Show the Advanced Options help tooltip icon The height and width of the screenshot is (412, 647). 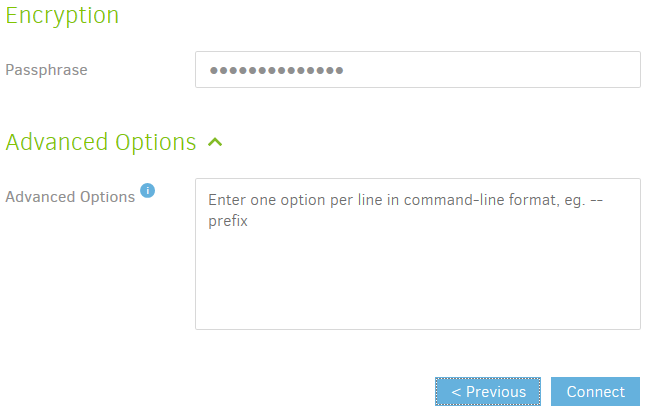pyautogui.click(x=147, y=190)
